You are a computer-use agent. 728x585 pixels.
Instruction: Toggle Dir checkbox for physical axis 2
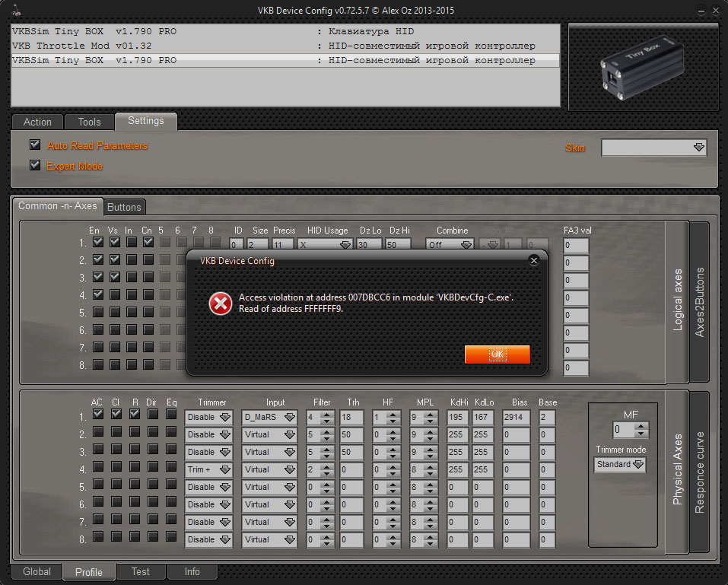pos(153,431)
